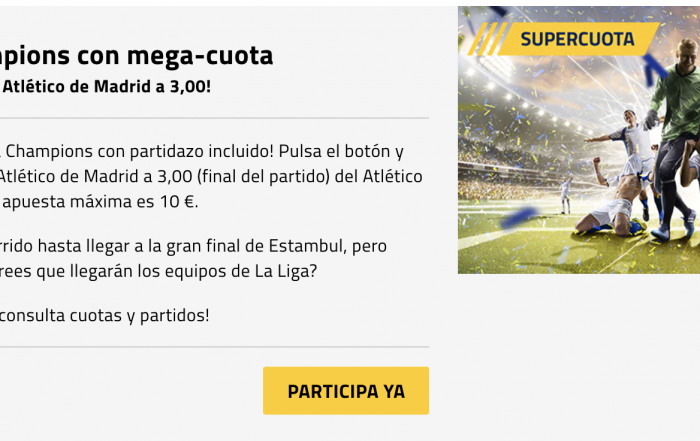Screen dimensions: 700x441
Task: Click the distant player standing on pitch
Action: click(565, 196)
